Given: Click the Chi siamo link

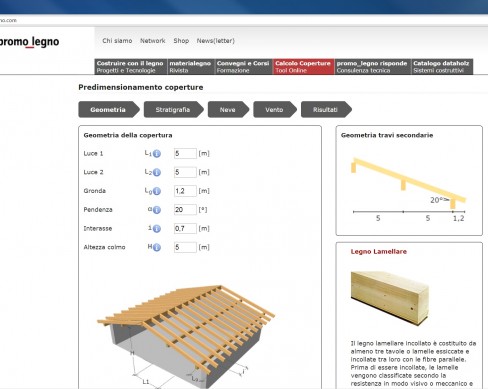Looking at the screenshot, I should [117, 41].
